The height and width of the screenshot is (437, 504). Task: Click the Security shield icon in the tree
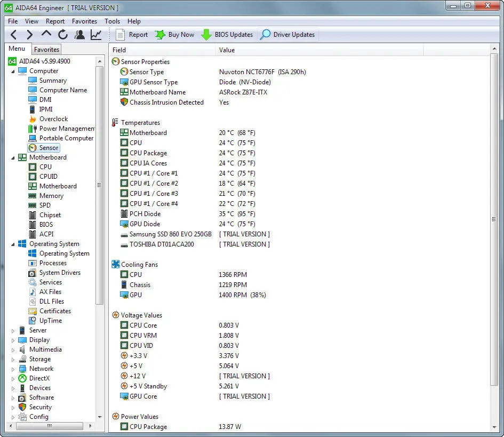tap(22, 407)
